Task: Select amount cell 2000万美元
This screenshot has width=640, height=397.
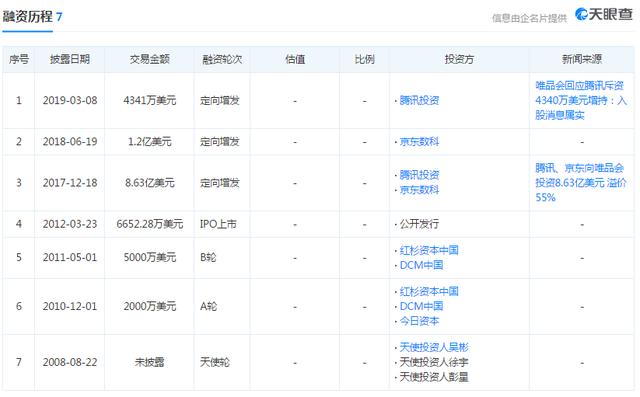Action: (150, 306)
